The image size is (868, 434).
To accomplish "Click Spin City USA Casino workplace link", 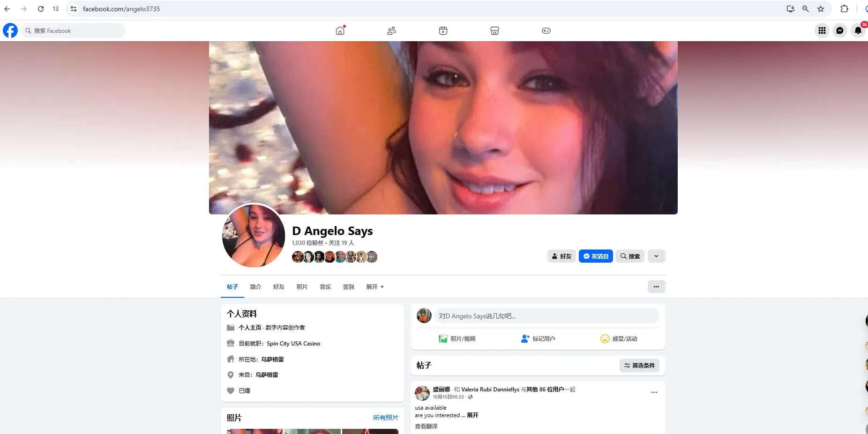I will [293, 344].
